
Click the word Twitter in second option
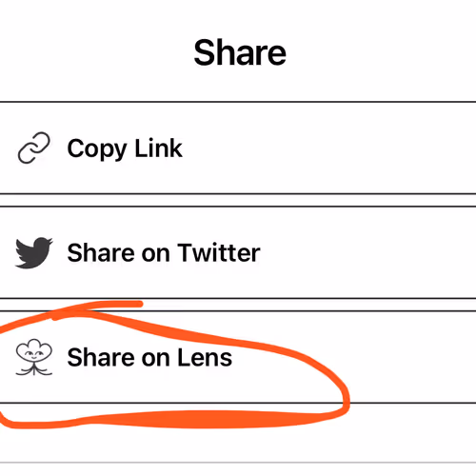[219, 252]
